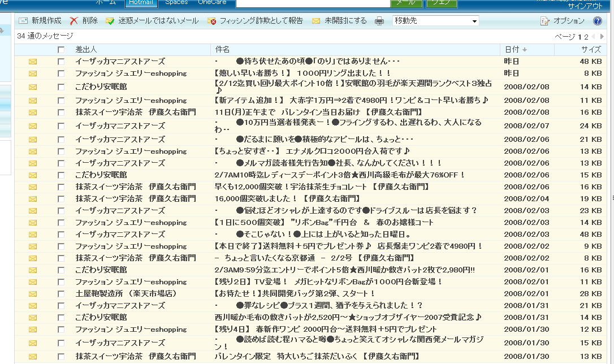The height and width of the screenshot is (364, 614).
Task: Click the 迷惑メールではないメール checkmark icon
Action: coord(110,21)
